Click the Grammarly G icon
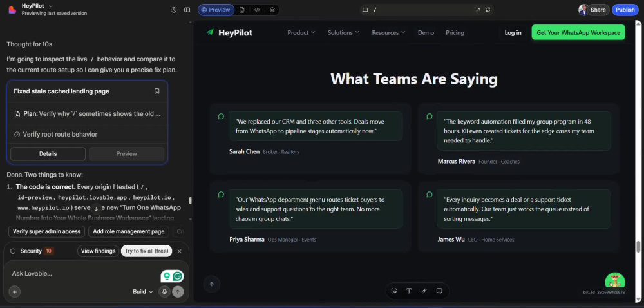Viewport: 644px width, 308px height. tap(178, 276)
